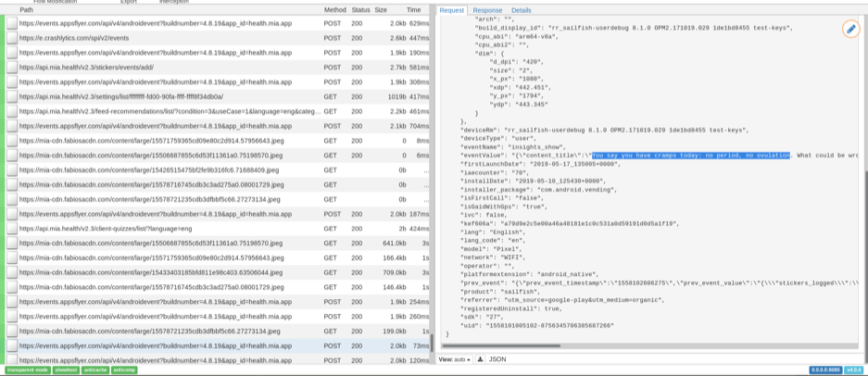This screenshot has height=376, width=868.
Task: Click the pencil edit icon in Request pane
Action: coord(849,29)
